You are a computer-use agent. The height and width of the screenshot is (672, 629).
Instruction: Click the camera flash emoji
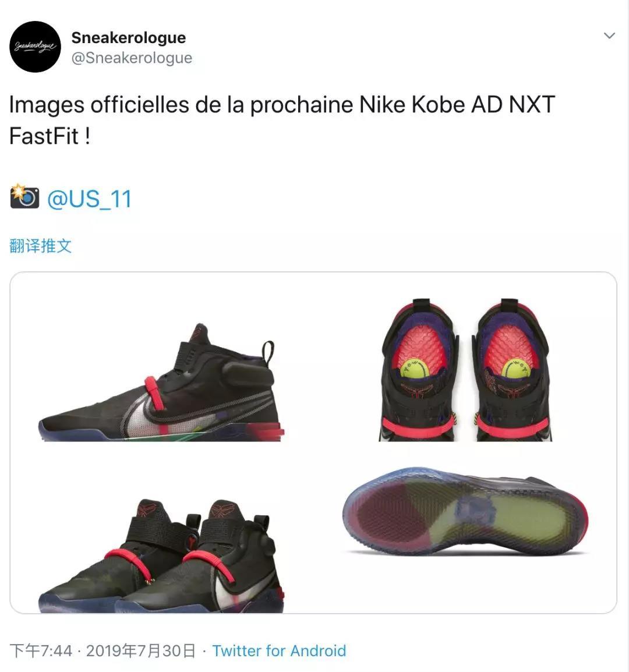24,196
